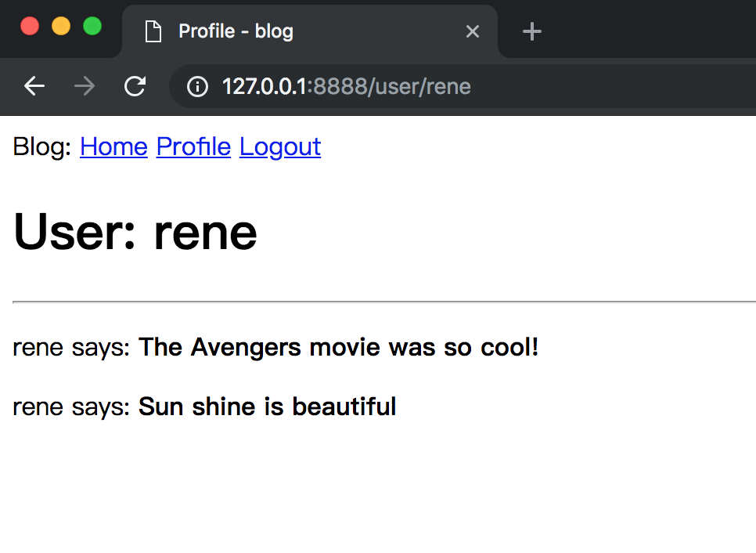The width and height of the screenshot is (756, 553).
Task: Reload the profile page
Action: point(135,86)
